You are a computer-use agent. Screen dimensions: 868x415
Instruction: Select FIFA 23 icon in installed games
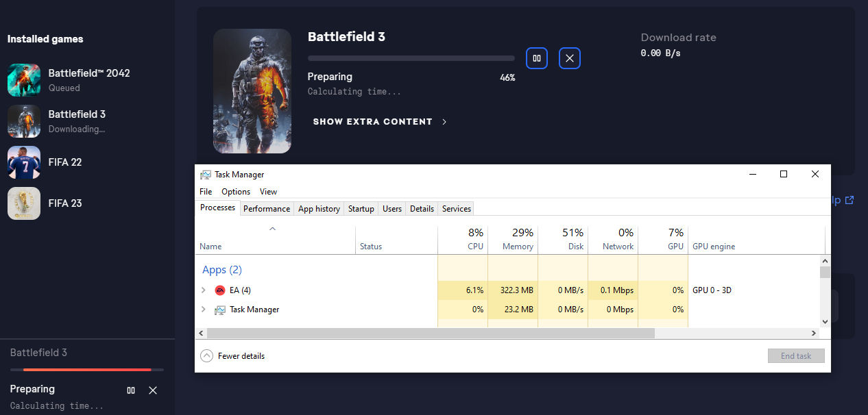24,203
